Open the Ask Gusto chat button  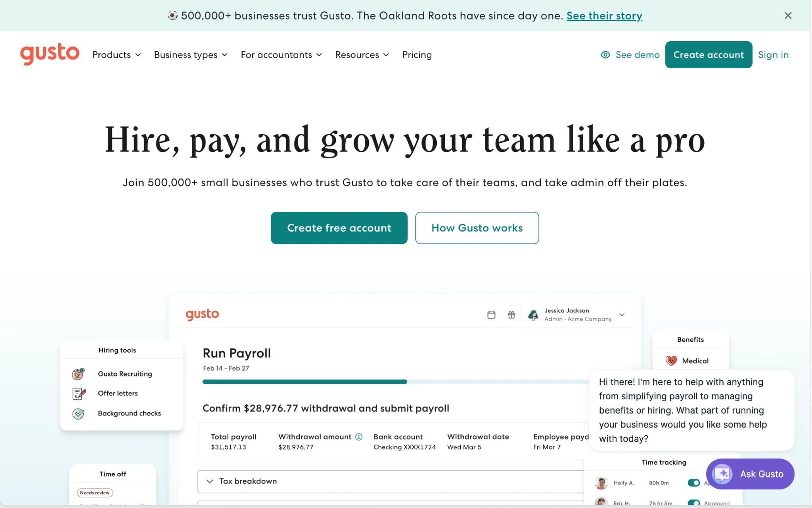click(x=750, y=474)
